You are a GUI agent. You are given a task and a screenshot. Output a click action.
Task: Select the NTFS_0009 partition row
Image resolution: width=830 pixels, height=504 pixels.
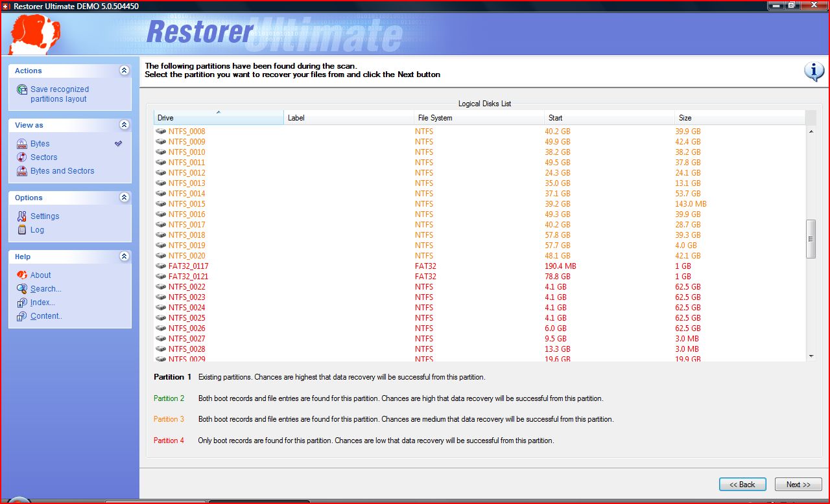click(x=479, y=142)
